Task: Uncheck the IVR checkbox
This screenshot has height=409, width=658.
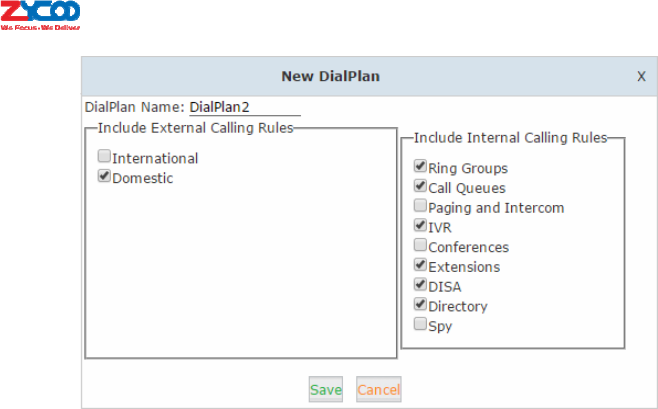Action: coord(420,226)
